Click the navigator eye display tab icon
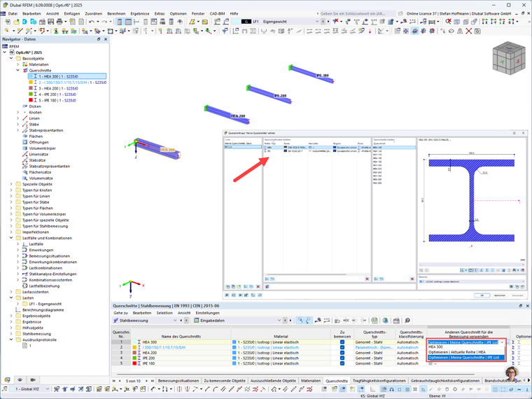This screenshot has height=399, width=532. coord(20,379)
